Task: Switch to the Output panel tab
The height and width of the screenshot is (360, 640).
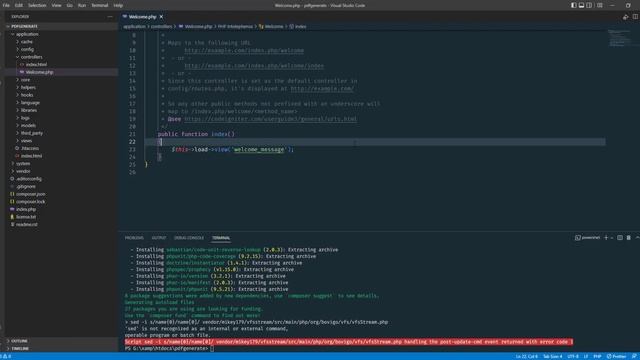Action: 159,238
